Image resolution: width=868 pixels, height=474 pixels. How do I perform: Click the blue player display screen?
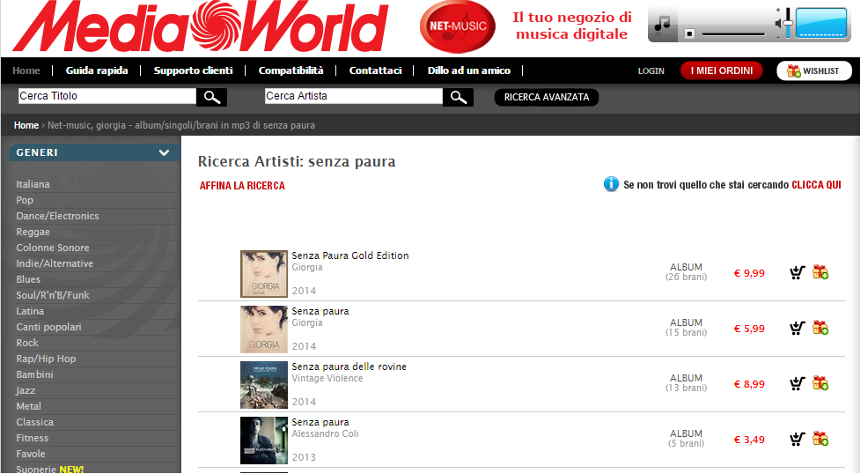pyautogui.click(x=821, y=24)
